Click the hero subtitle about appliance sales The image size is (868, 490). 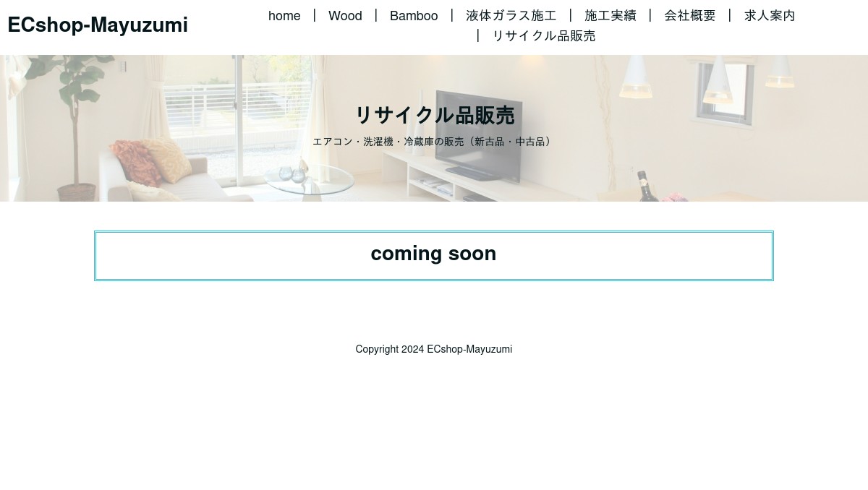coord(433,142)
